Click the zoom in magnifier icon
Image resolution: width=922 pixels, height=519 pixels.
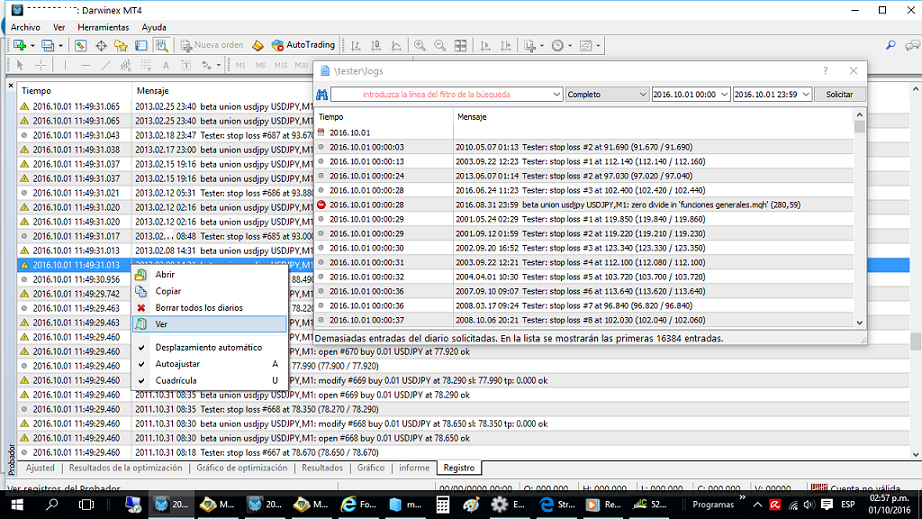(420, 45)
